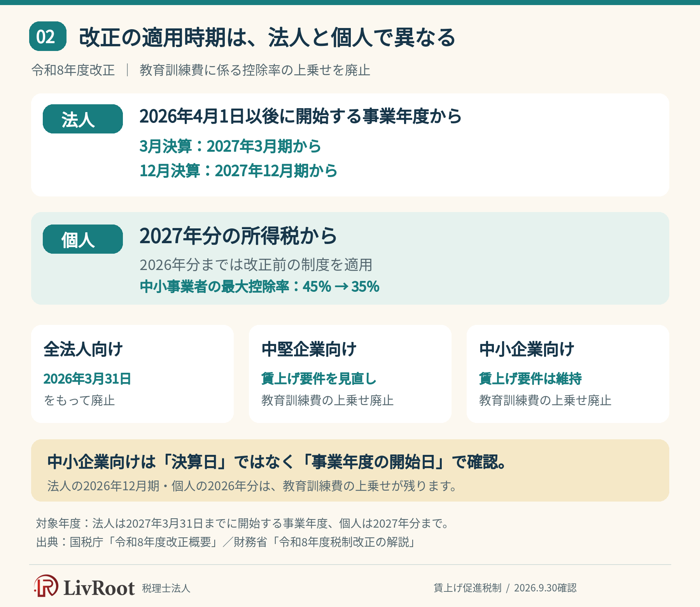The width and height of the screenshot is (700, 607).
Task: Select 教育訓練費の上乗せ廃止 under 中小企業向け
Action: click(x=545, y=400)
